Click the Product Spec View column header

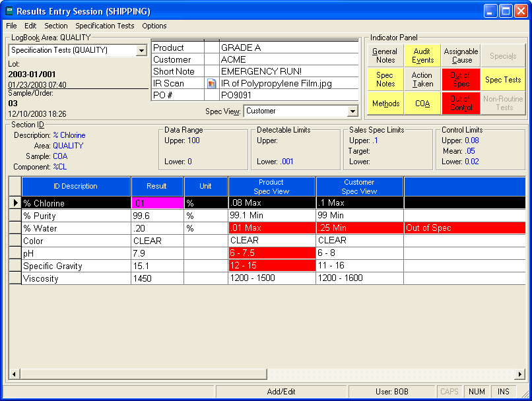point(272,187)
